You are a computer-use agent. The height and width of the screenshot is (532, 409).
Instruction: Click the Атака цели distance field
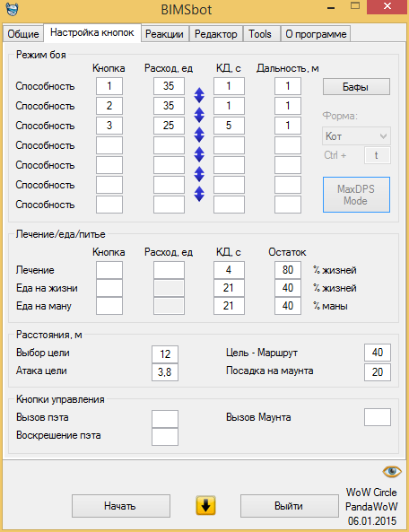(165, 372)
